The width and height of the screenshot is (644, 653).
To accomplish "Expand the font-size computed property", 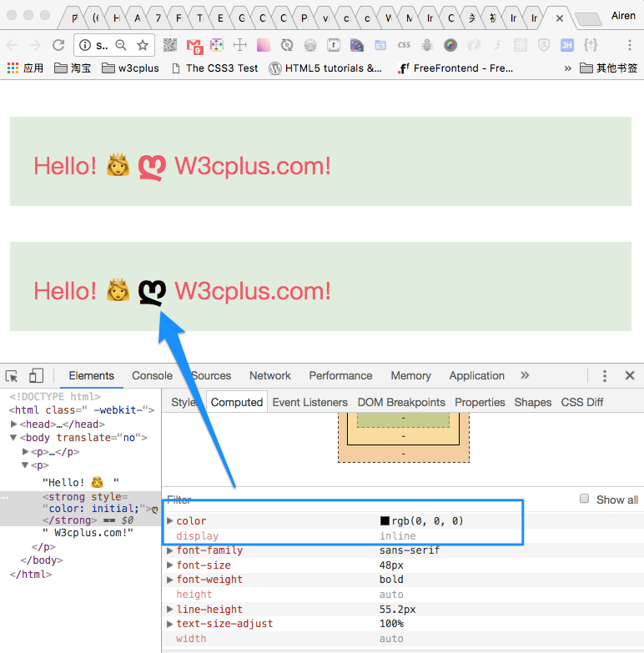I will (x=169, y=565).
